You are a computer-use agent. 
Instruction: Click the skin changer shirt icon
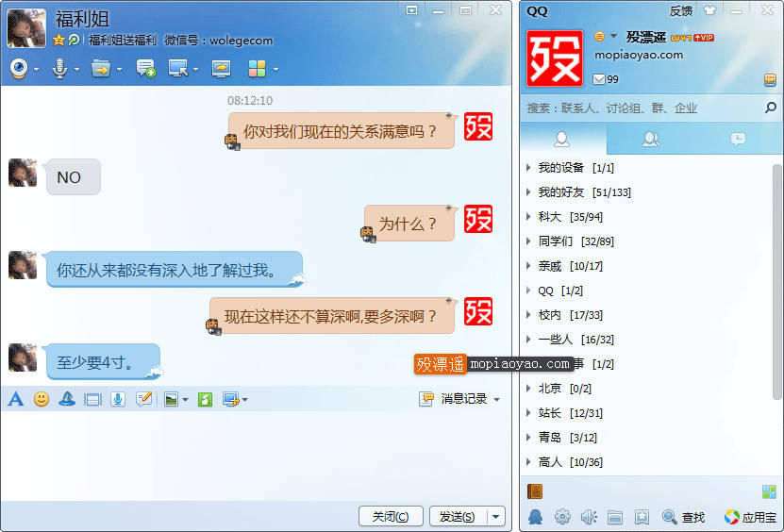tap(709, 10)
